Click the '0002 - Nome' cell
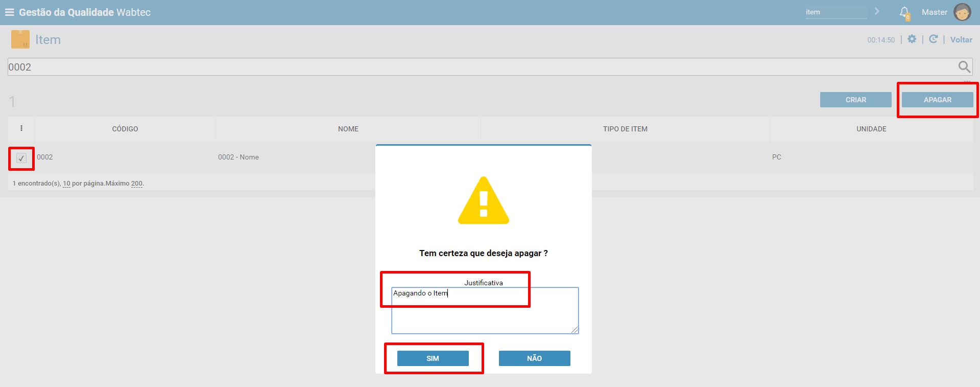 tap(238, 157)
